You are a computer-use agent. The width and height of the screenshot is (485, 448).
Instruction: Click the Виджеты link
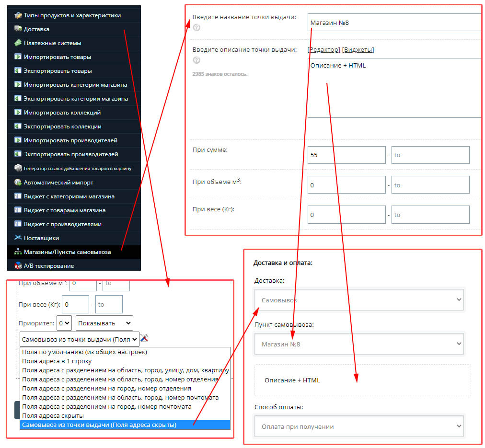358,50
